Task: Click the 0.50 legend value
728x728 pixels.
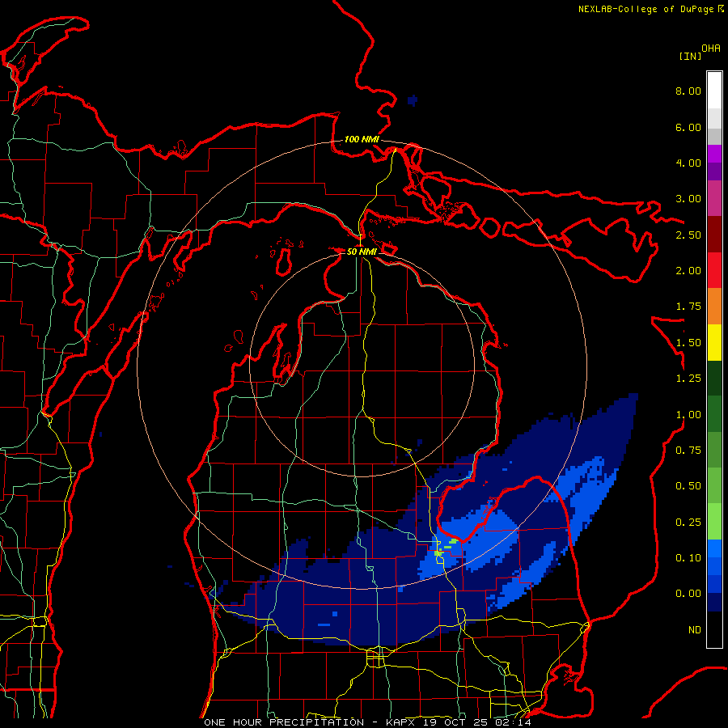Action: coord(688,486)
